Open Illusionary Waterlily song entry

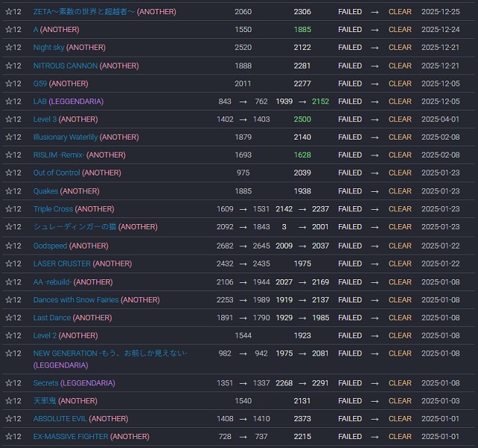click(65, 137)
